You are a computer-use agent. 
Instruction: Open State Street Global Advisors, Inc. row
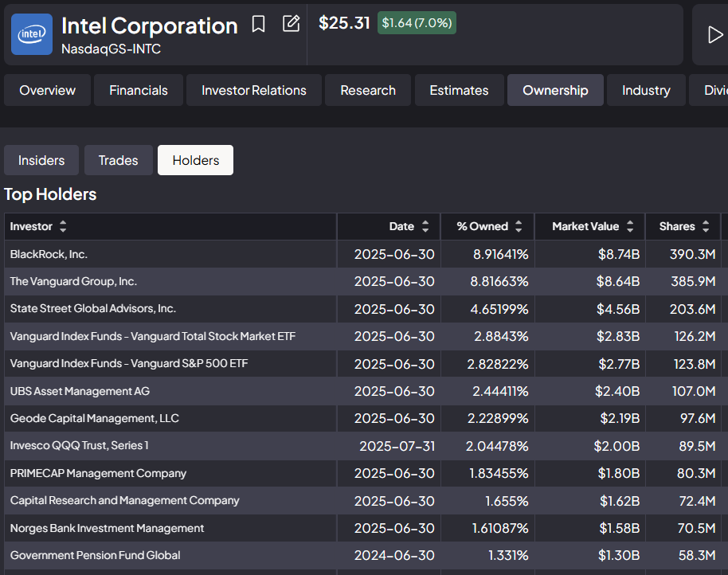pos(362,309)
